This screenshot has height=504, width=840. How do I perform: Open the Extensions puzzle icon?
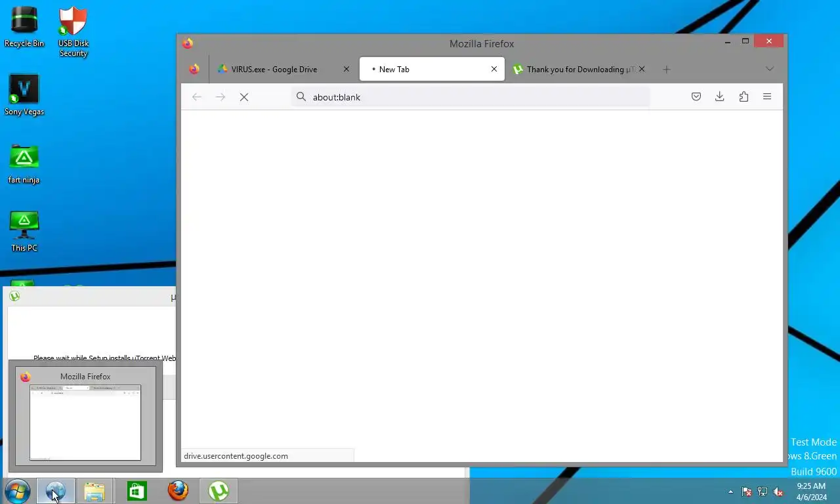(744, 97)
